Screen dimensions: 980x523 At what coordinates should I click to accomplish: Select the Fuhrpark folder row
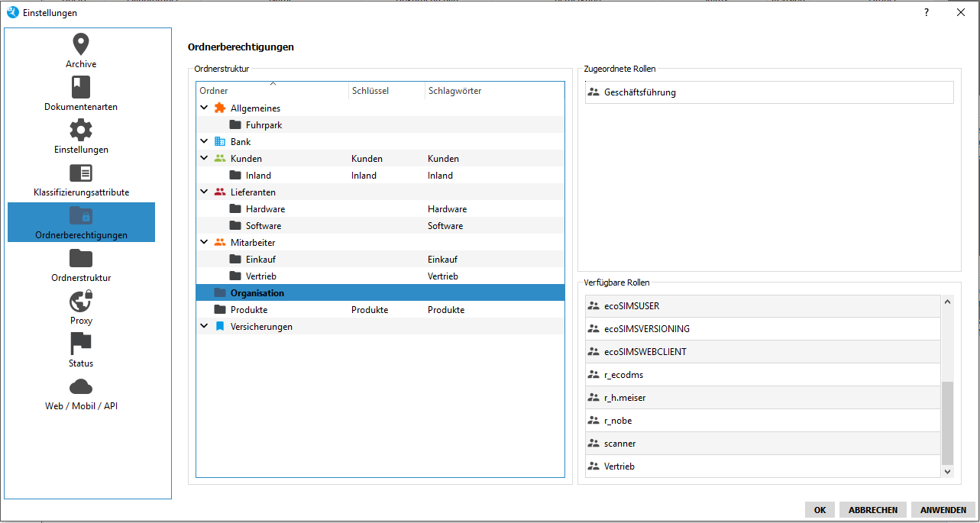tap(264, 125)
